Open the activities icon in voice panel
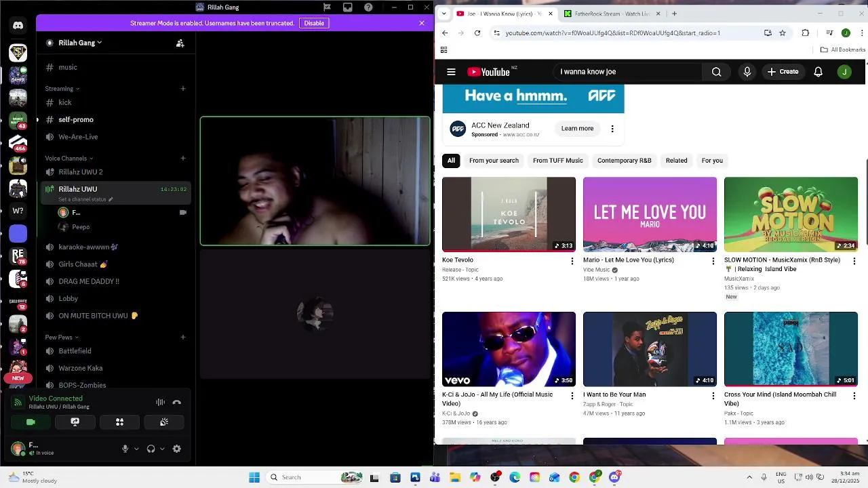 click(119, 422)
